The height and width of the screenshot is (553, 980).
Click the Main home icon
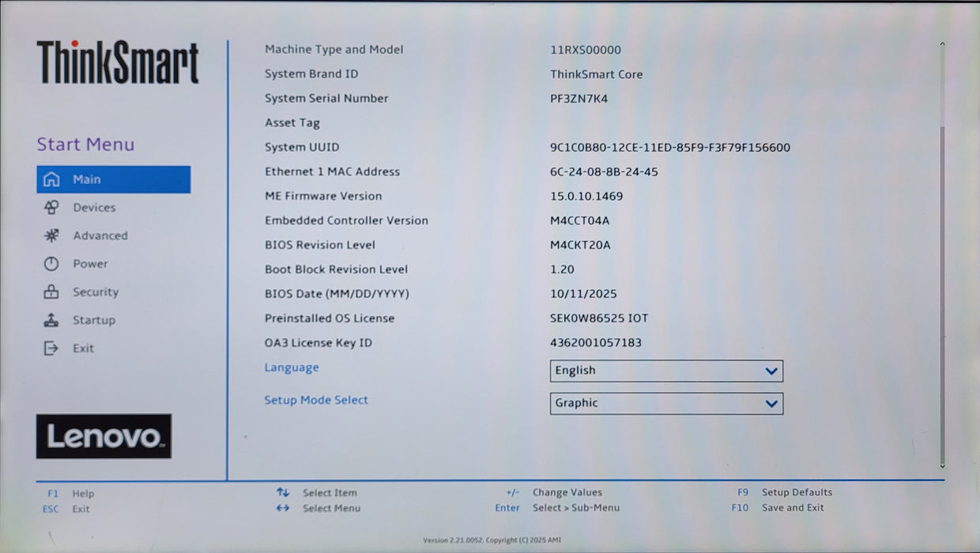coord(51,179)
